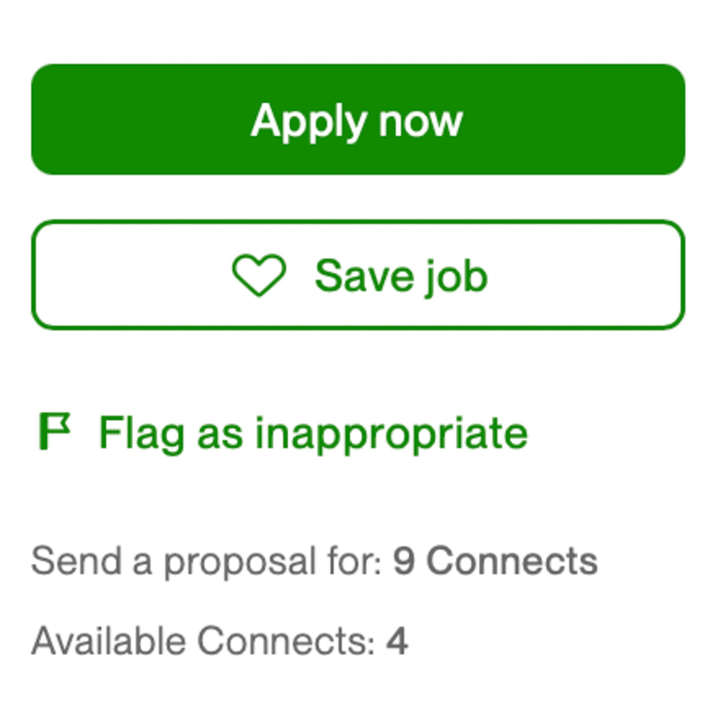Click "Connects:" in the Available Connects line

tap(286, 641)
